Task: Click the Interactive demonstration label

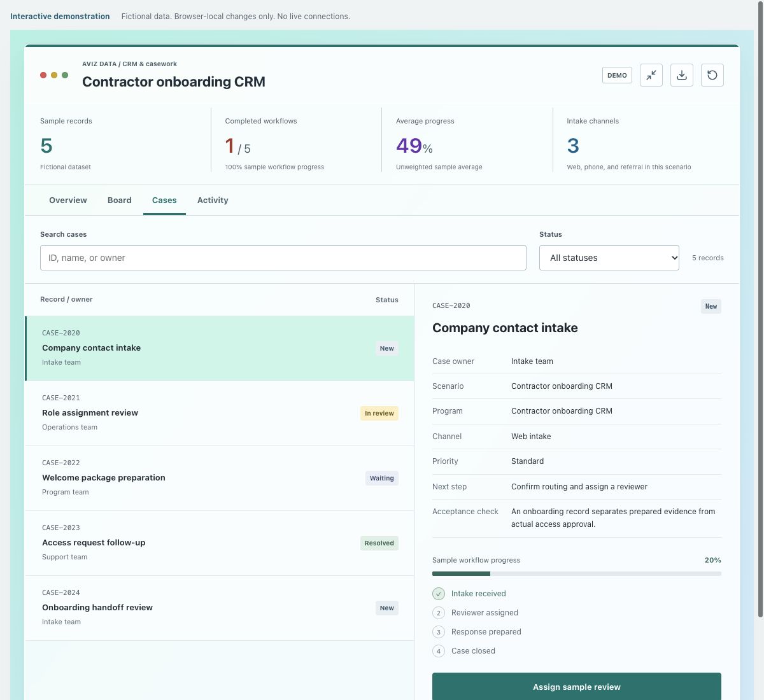Action: [x=60, y=17]
